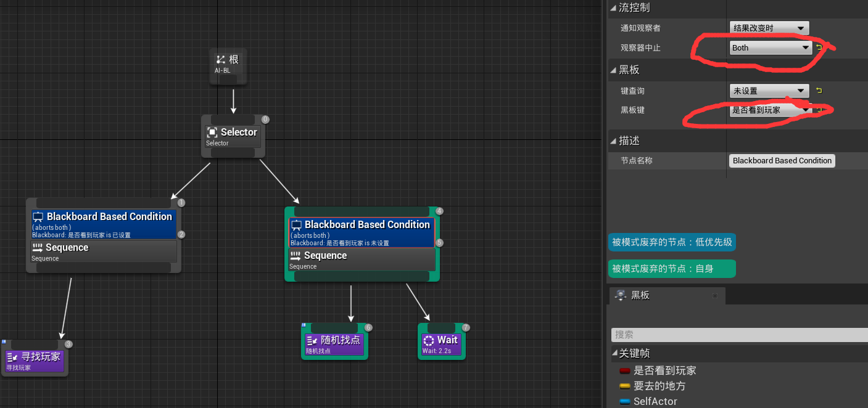
Task: Click the Selector node's checkerboard icon
Action: point(212,132)
